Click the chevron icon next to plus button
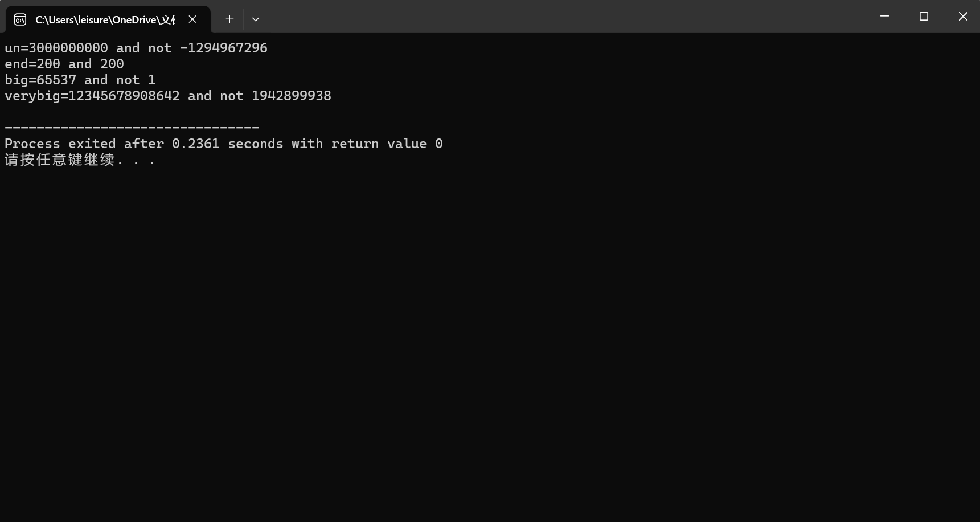980x522 pixels. (255, 19)
